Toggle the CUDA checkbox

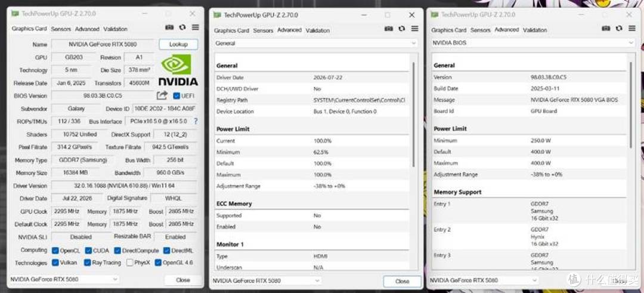pyautogui.click(x=88, y=250)
